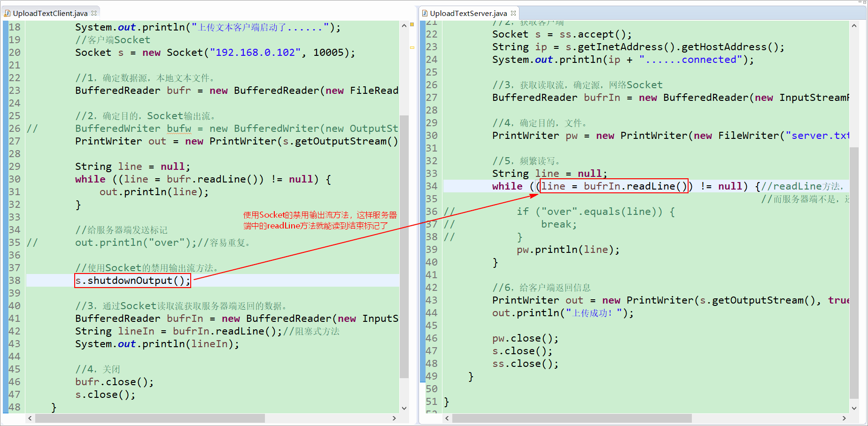
Task: Switch to the UploadTextServer.java tab
Action: (x=468, y=13)
